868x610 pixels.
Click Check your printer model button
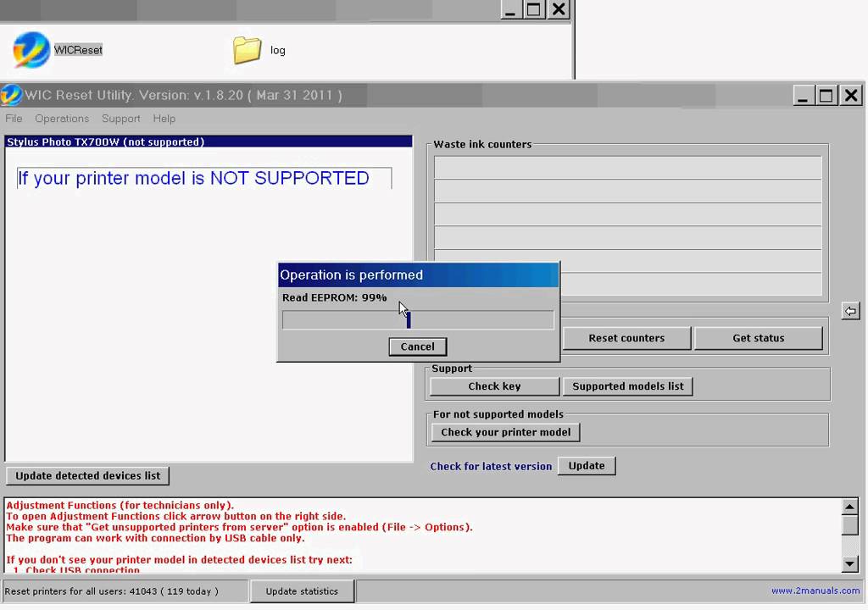(505, 432)
